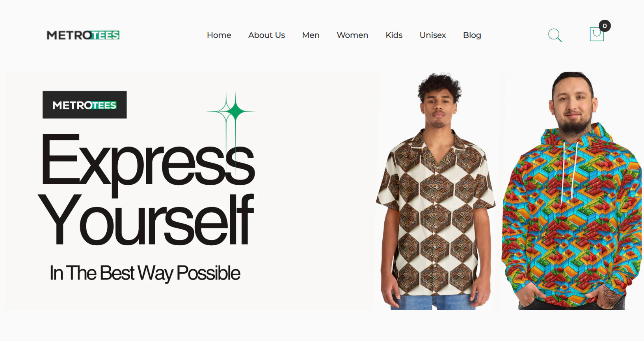The image size is (644, 341).
Task: Go to the Home menu item
Action: tap(219, 35)
